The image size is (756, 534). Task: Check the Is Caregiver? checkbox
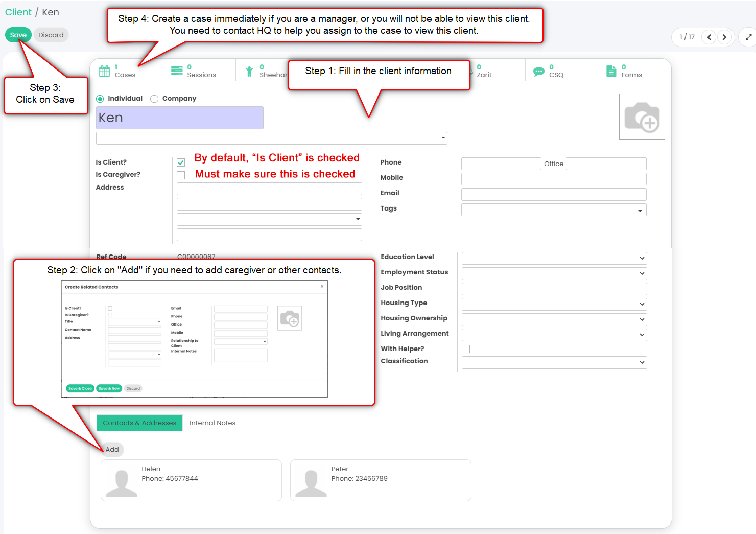(x=181, y=175)
